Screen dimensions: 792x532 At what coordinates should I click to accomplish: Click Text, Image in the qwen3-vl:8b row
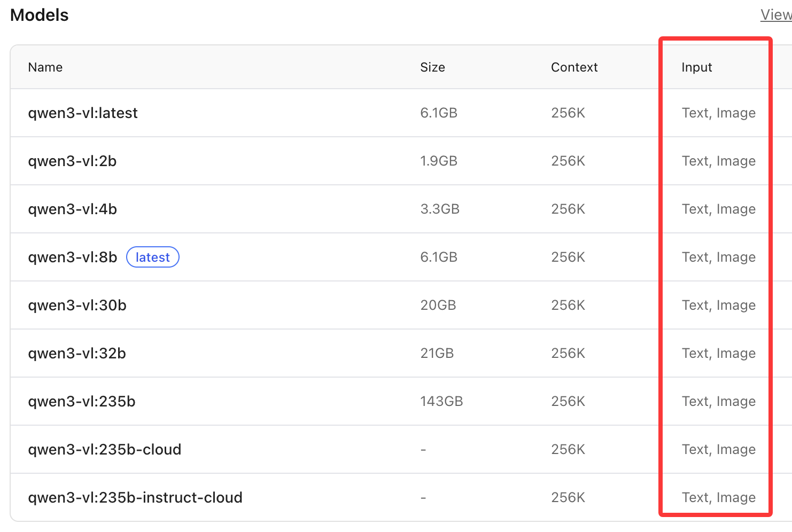tap(719, 257)
